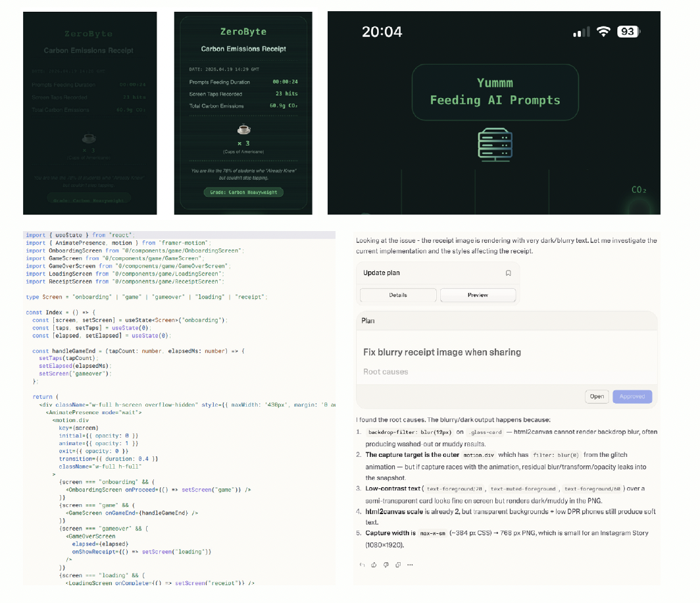
Task: Click the green server rack icon
Action: pos(495,144)
